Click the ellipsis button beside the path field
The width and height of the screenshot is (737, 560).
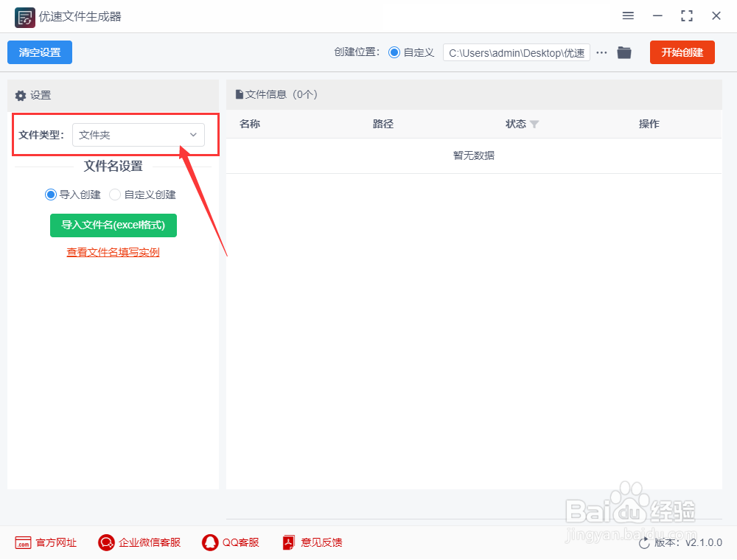(603, 52)
